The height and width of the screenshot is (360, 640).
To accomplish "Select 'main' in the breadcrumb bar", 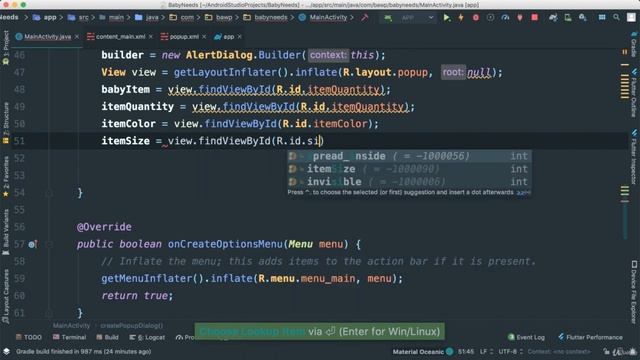I will pos(111,18).
